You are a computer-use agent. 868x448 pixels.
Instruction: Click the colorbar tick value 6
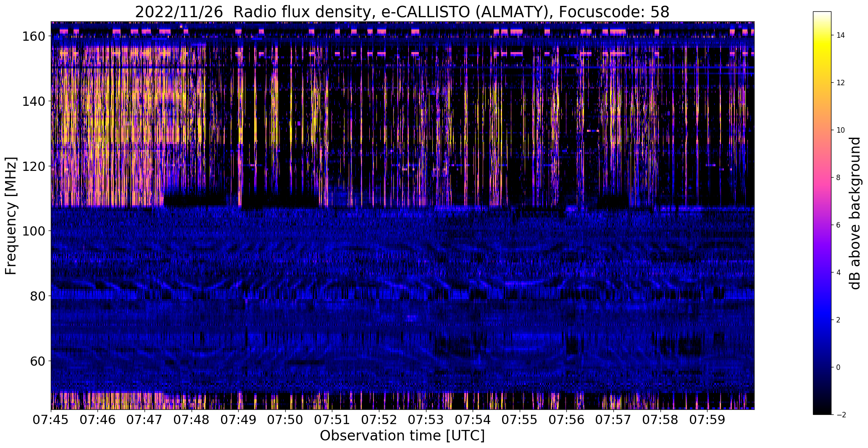tap(839, 225)
